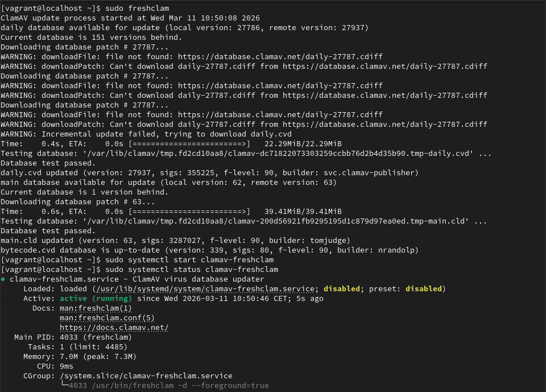Viewport: 546px width, 392px height.
Task: Click the "Incremental update failed" warning line
Action: 146,134
